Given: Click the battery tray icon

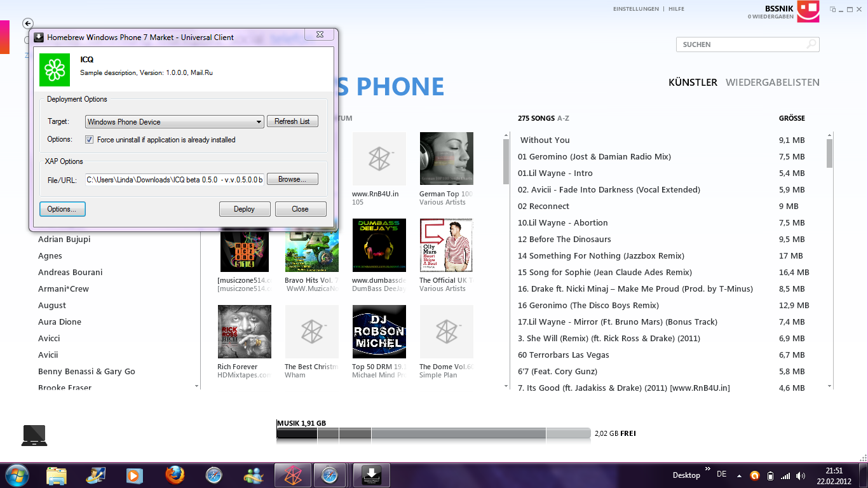Looking at the screenshot, I should (770, 475).
